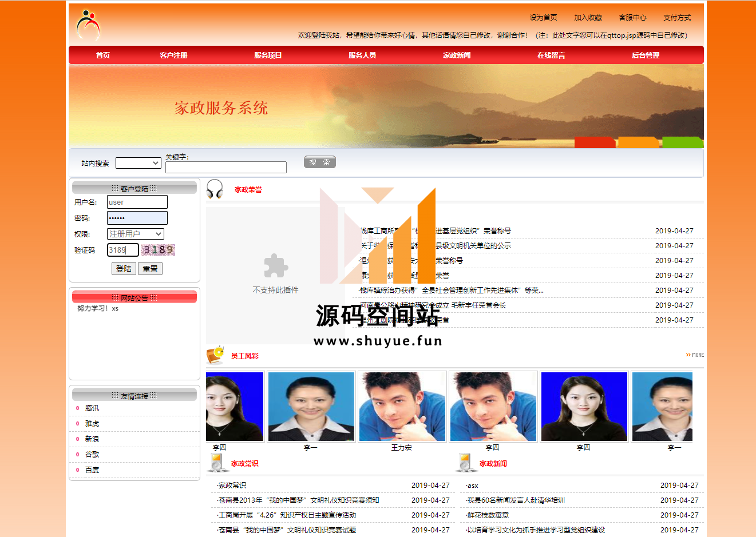
Task: Open the 服务项目 navigation menu item
Action: tap(268, 55)
